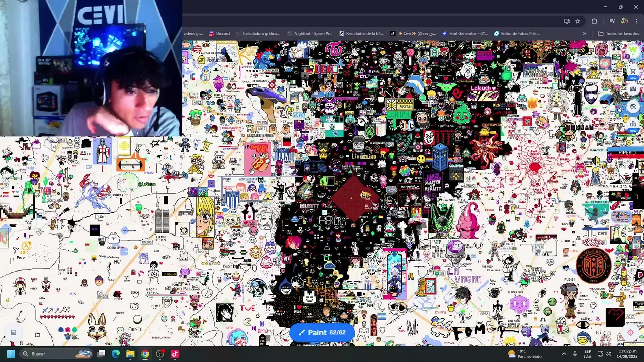Viewport: 644px width, 362px height.
Task: Open the Editor de fotos: Pixlr bookmark
Action: point(517,34)
